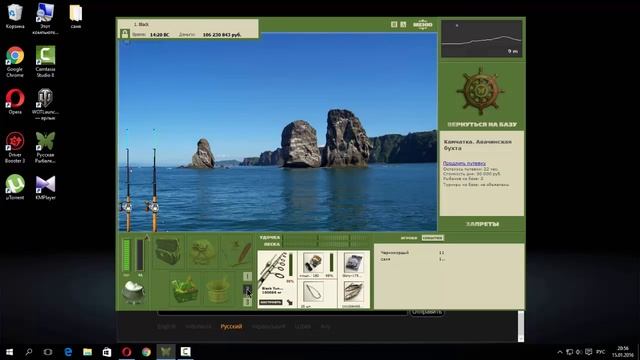Click the Леска tension indicator bar
Viewport: 640px width, 360px height.
pos(327,244)
